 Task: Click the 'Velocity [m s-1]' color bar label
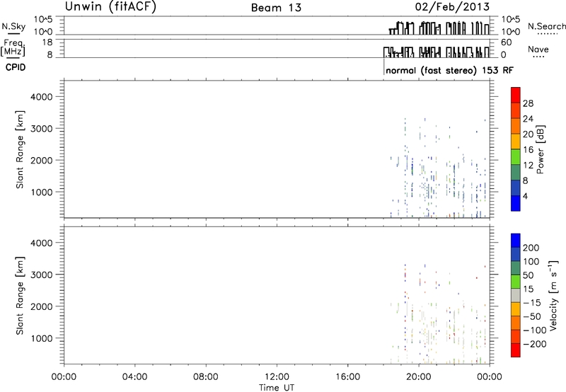point(553,295)
